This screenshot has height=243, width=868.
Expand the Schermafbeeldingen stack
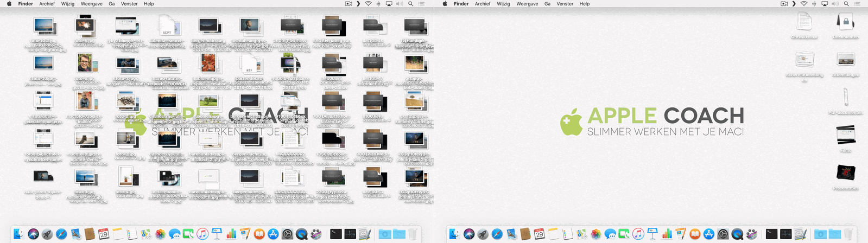coord(804,59)
